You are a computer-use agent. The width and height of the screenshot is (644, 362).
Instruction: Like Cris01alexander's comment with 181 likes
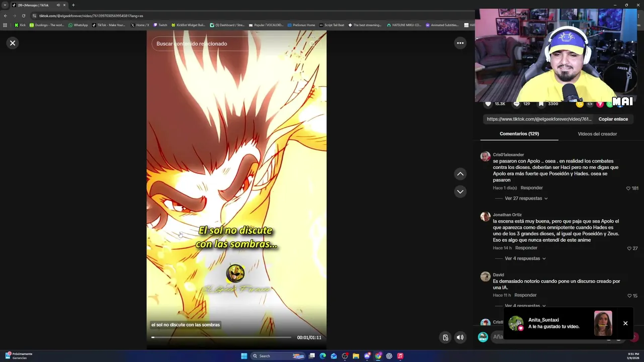[x=628, y=189]
